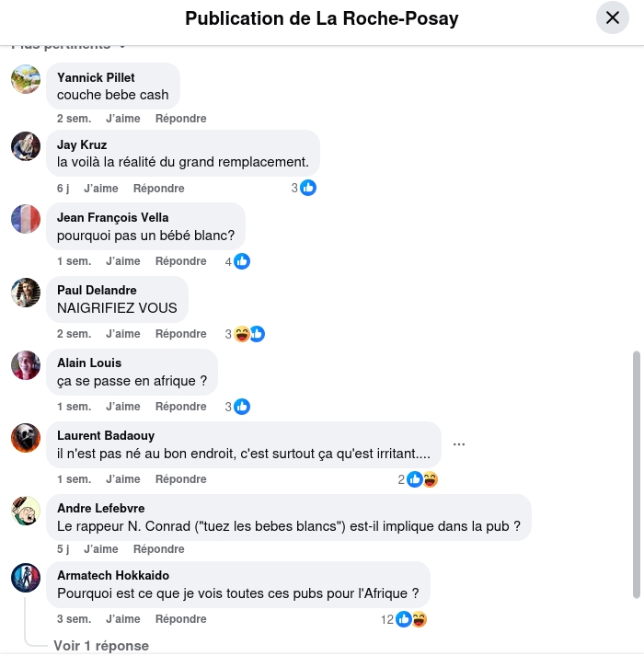Open the like reaction on Alain Louis's comment
The height and width of the screenshot is (656, 644).
[237, 407]
